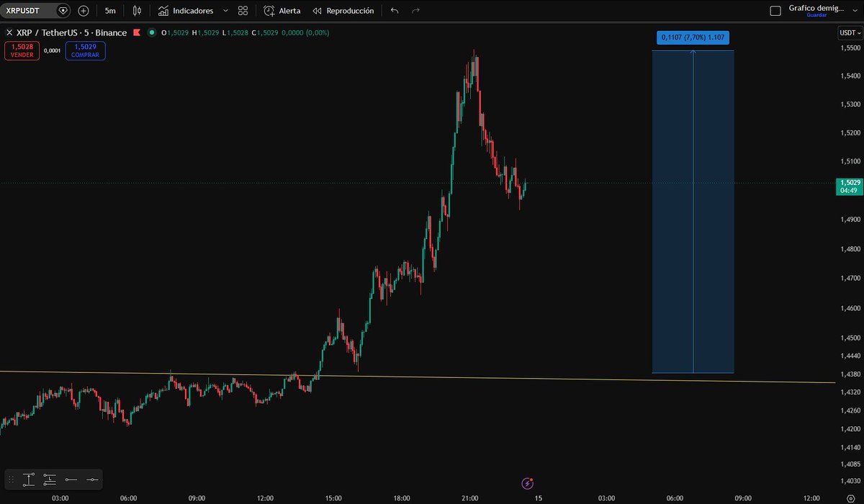
Task: Open the layout templates grid icon
Action: click(243, 11)
